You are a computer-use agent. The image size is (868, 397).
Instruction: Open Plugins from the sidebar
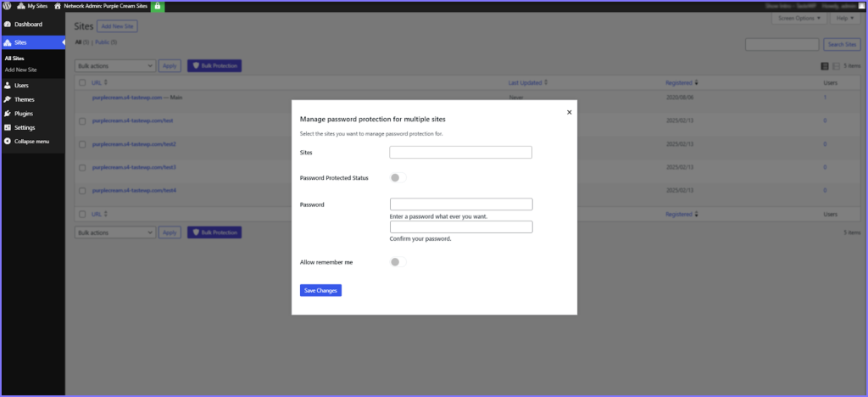pos(24,113)
